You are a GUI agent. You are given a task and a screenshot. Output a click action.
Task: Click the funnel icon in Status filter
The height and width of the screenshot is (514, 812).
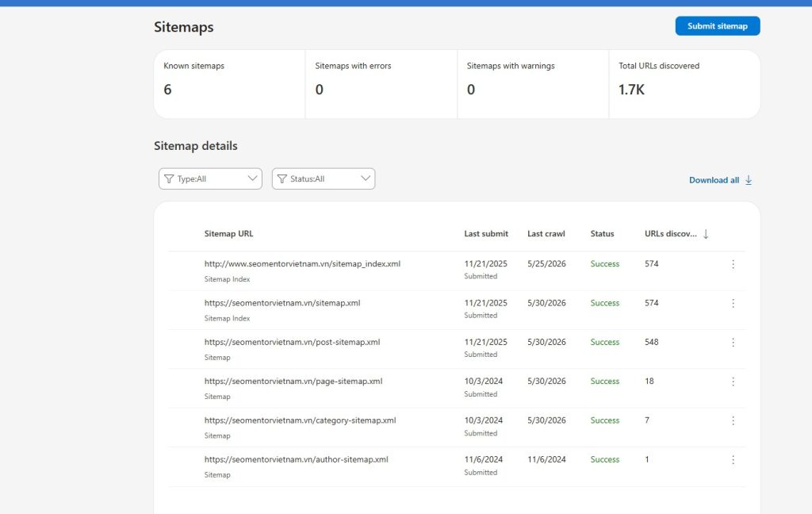tap(282, 178)
